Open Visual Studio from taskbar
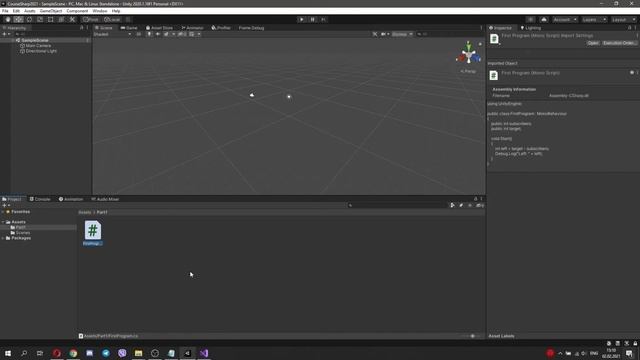The image size is (640, 360). (x=204, y=353)
